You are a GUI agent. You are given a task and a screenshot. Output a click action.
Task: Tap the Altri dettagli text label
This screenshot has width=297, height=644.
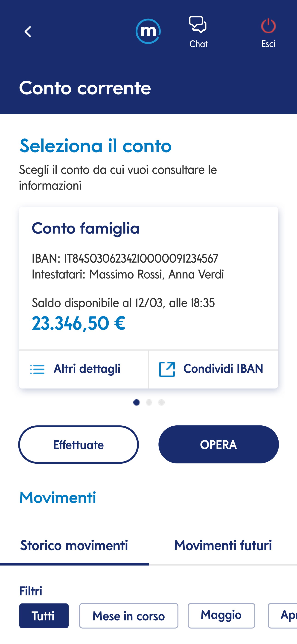87,369
